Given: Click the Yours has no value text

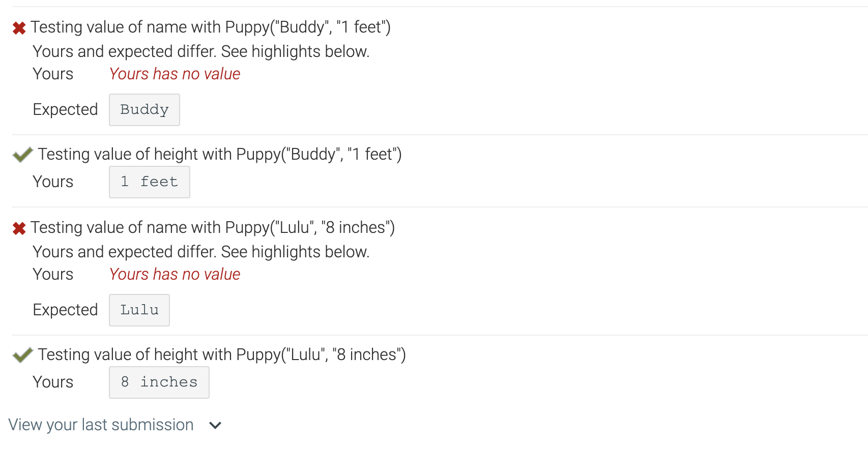Looking at the screenshot, I should 174,74.
